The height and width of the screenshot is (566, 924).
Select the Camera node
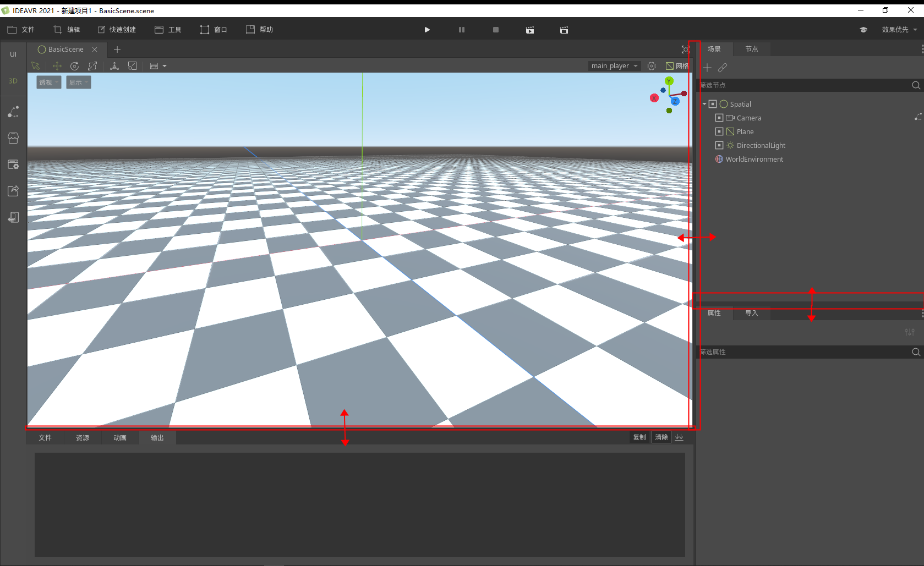749,118
